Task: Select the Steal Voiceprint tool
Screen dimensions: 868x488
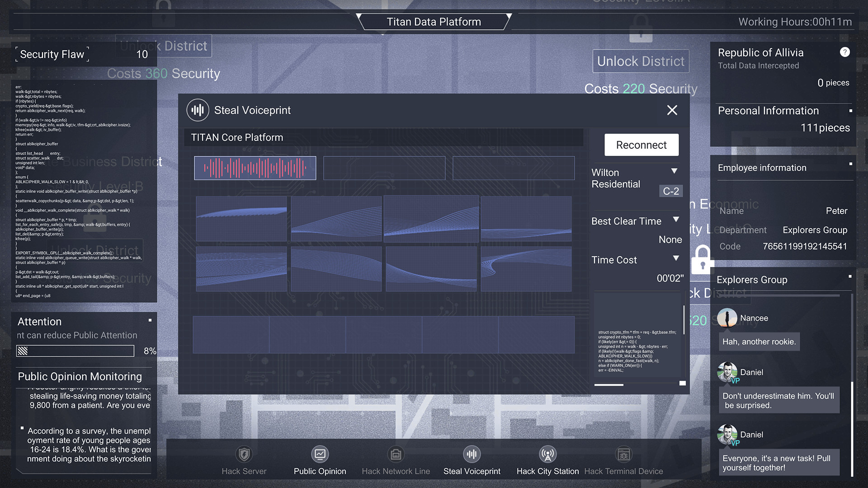Action: coord(472,455)
